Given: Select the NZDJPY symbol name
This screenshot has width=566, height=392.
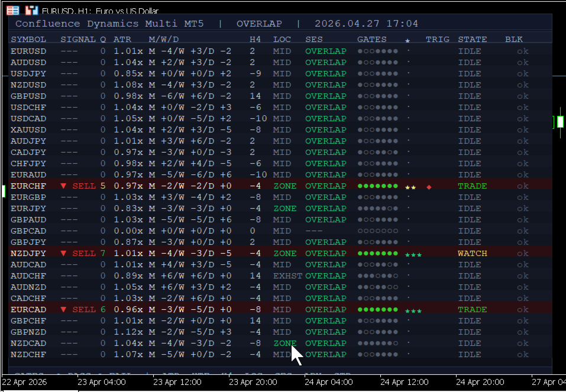Looking at the screenshot, I should click(28, 254).
